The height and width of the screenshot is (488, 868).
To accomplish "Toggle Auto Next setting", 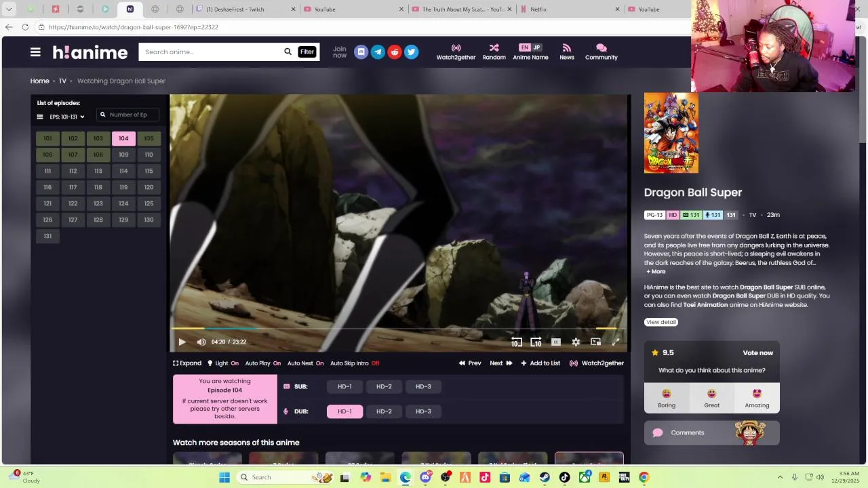I will click(305, 363).
